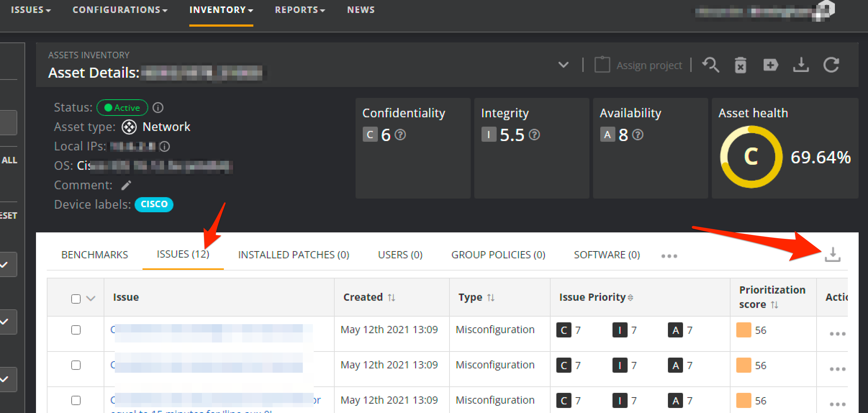Click the delete asset trash icon
The width and height of the screenshot is (868, 413).
point(740,65)
